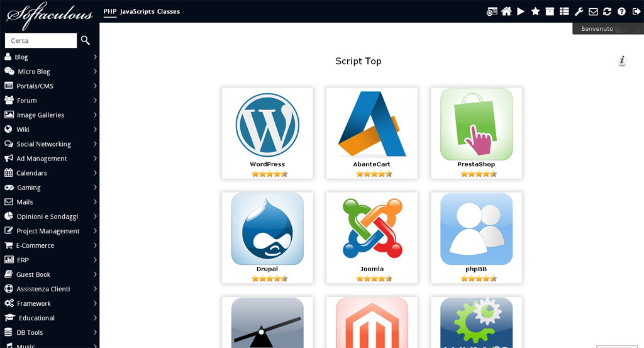644x348 pixels.
Task: Click the WordPress star rating
Action: click(x=269, y=174)
